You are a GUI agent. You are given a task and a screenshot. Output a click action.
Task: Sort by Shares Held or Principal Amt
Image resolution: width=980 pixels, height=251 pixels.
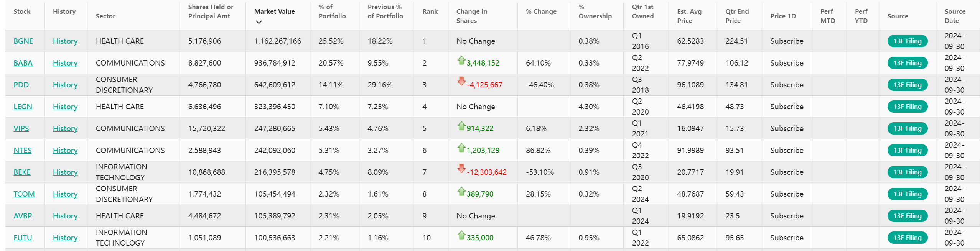click(211, 11)
